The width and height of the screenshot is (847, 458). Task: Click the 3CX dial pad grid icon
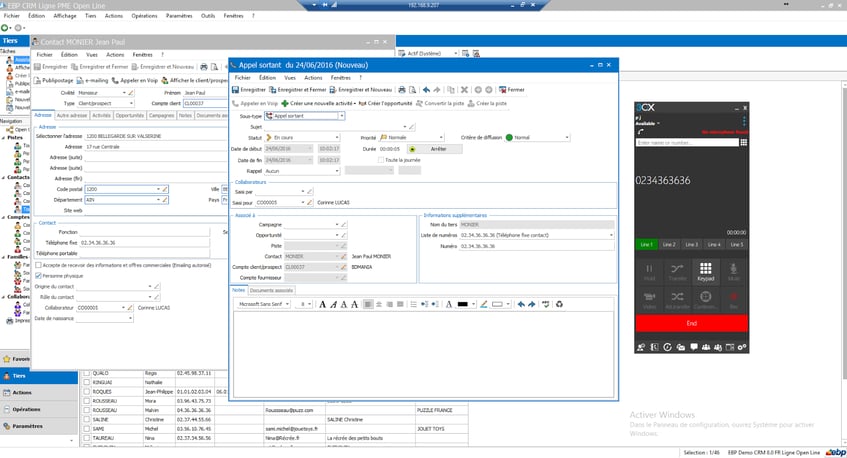click(744, 143)
